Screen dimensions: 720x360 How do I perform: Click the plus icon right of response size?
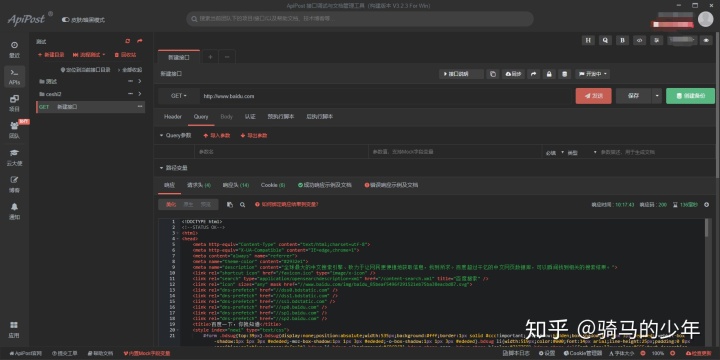[706, 204]
